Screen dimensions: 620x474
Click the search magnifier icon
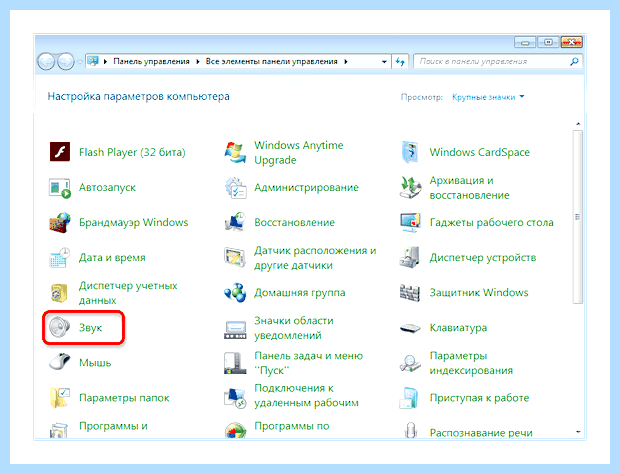point(574,61)
